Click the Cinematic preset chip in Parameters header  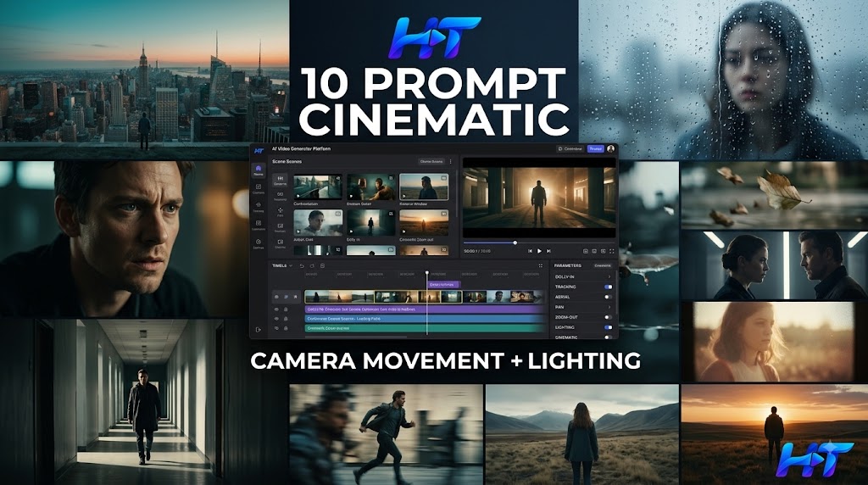[603, 265]
